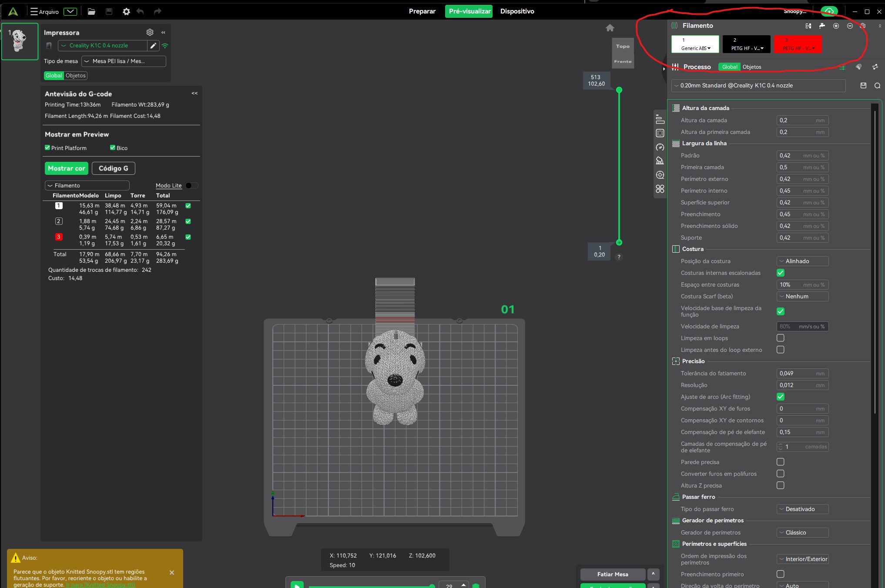Click the Fatiar Mesa button

point(613,574)
